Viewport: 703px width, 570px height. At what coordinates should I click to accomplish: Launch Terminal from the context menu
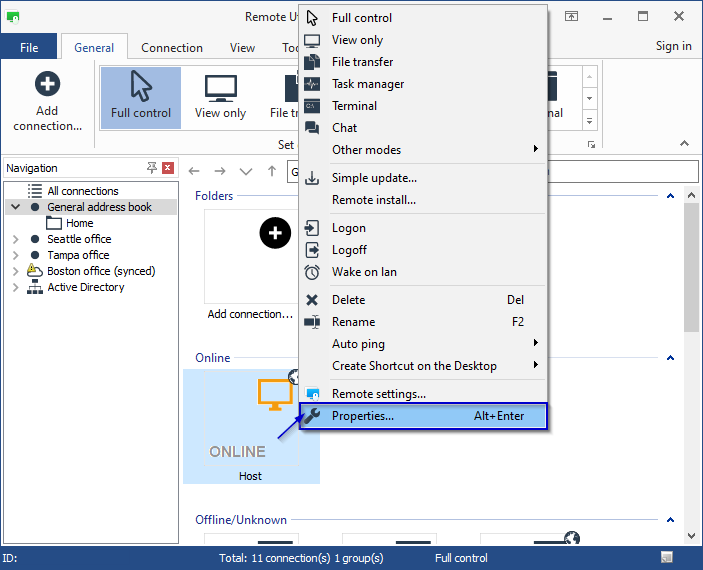coord(354,106)
